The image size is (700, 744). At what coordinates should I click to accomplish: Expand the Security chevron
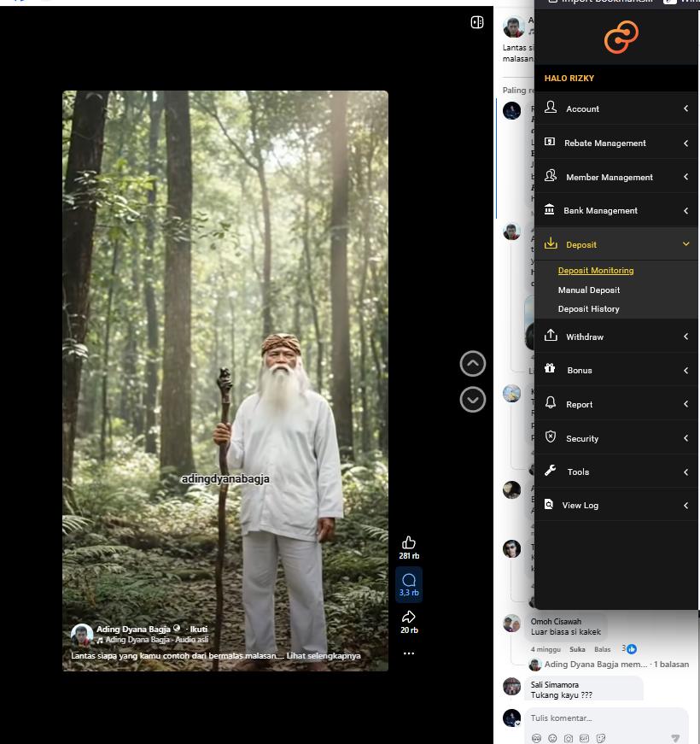(685, 438)
